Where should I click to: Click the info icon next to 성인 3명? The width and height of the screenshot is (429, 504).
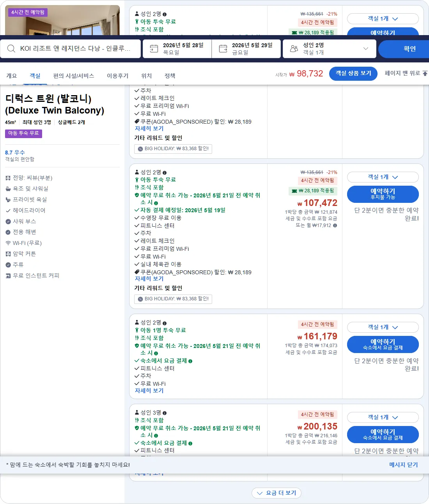(165, 413)
